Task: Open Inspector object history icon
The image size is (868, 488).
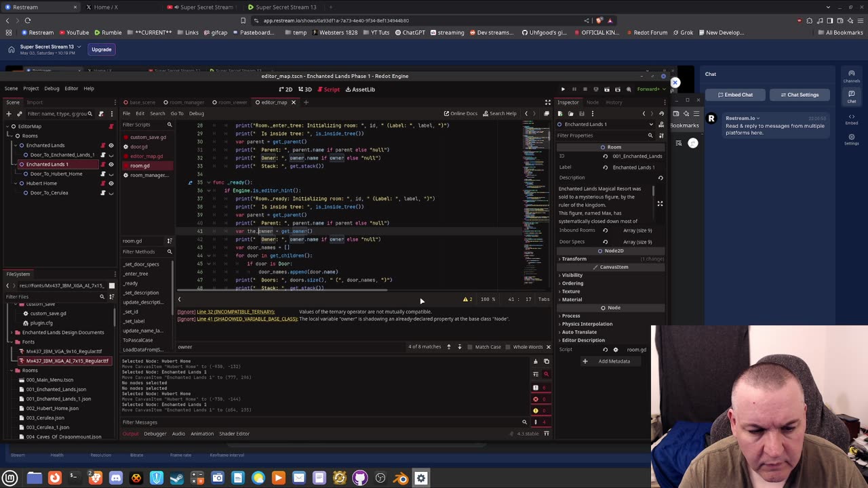Action: click(x=661, y=113)
